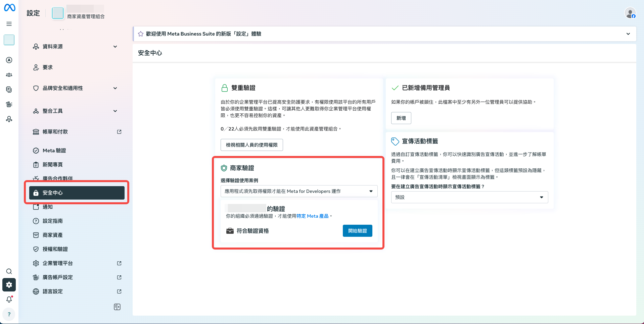The height and width of the screenshot is (324, 644).
Task: Click the 新增 backup admin button
Action: pyautogui.click(x=401, y=118)
